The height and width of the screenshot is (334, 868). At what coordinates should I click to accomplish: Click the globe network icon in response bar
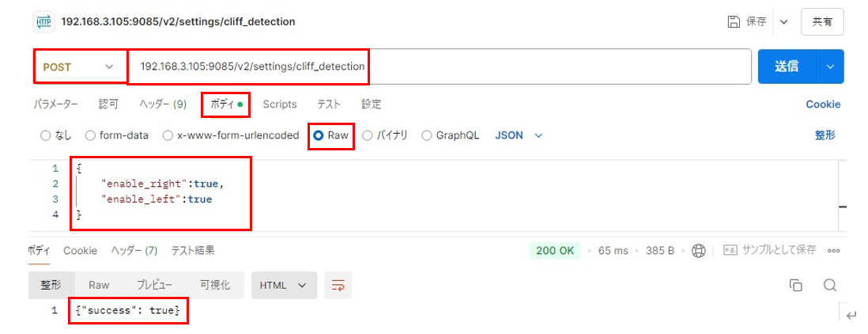pyautogui.click(x=698, y=250)
